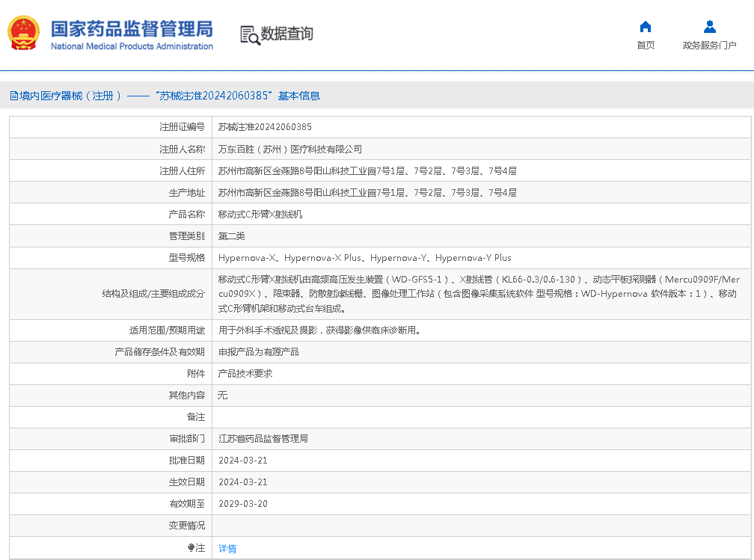The image size is (754, 560).
Task: Click approval department 江苏省药品监督管理局
Action: [x=263, y=438]
